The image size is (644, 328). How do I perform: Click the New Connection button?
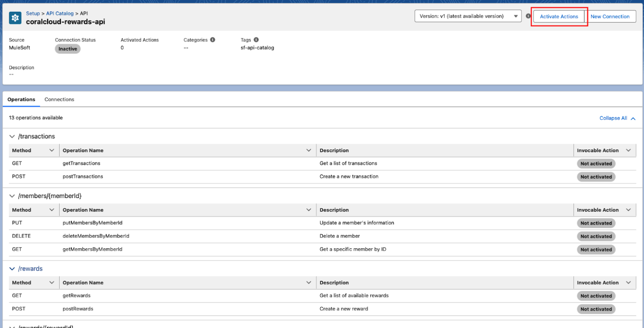(610, 16)
